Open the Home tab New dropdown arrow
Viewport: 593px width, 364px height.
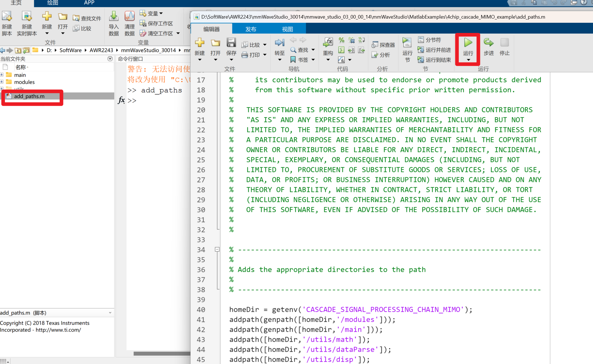click(x=47, y=33)
